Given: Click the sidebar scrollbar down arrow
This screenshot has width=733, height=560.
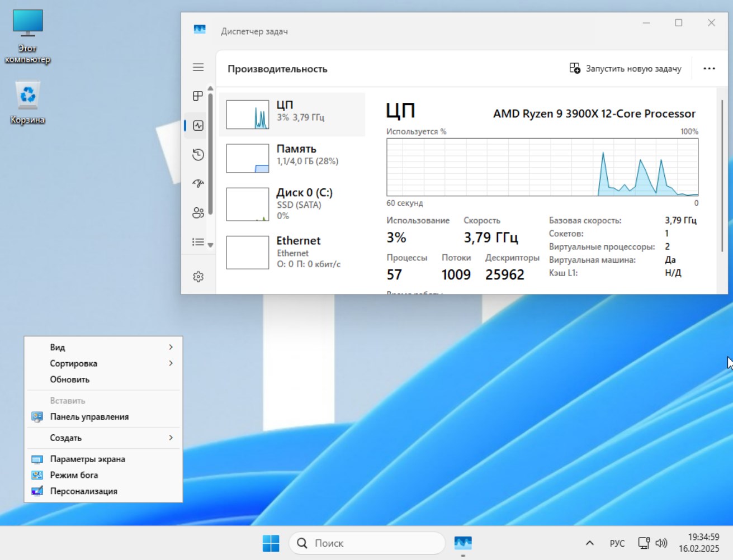Looking at the screenshot, I should pyautogui.click(x=210, y=245).
